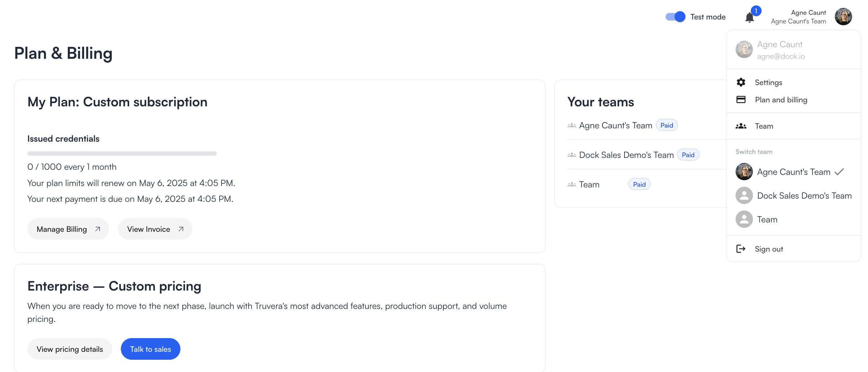The width and height of the screenshot is (868, 372).
Task: Open the notifications bell icon
Action: click(749, 17)
